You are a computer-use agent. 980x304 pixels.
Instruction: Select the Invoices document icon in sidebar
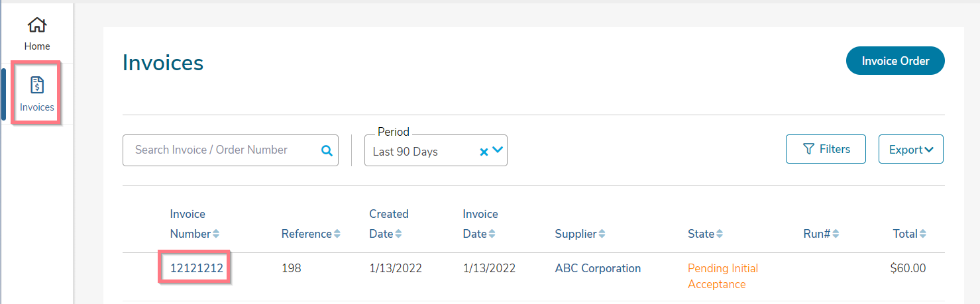(37, 85)
